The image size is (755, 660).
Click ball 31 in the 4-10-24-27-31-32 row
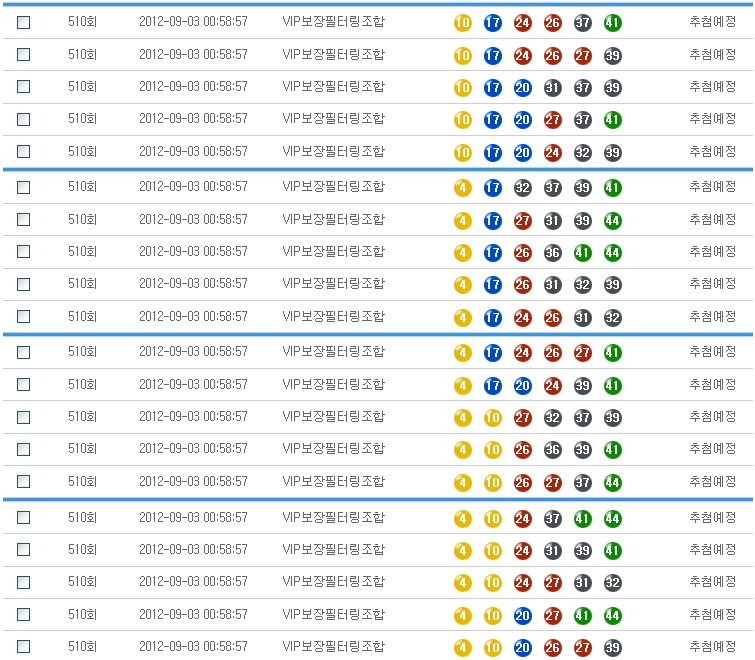tap(583, 583)
